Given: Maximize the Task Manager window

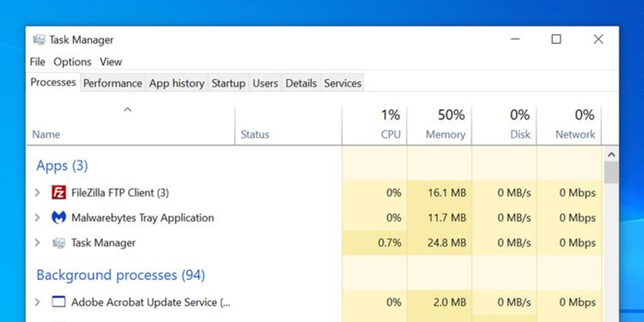Looking at the screenshot, I should tap(556, 39).
